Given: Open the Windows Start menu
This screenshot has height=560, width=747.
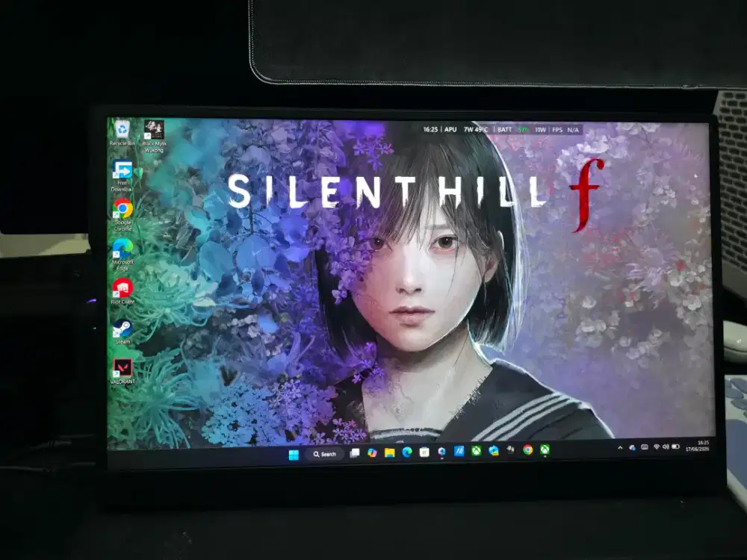Looking at the screenshot, I should click(x=294, y=455).
